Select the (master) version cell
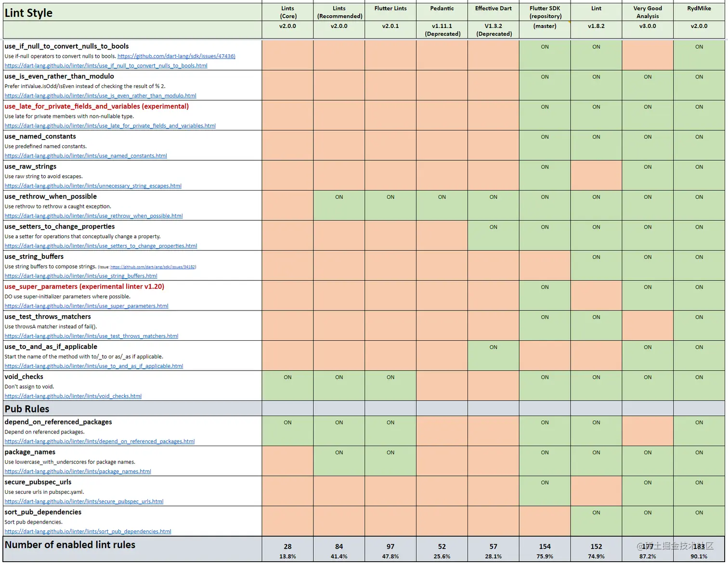Image resolution: width=728 pixels, height=565 pixels. pos(545,30)
